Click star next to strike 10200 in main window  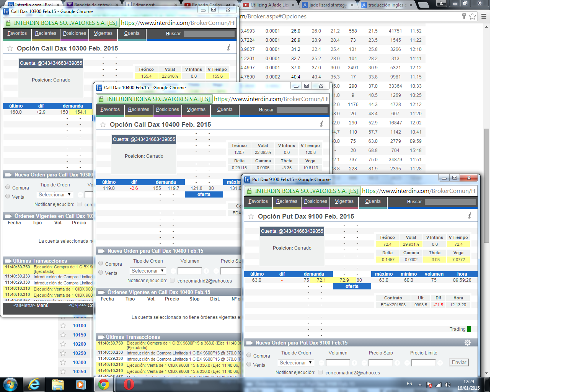tap(63, 344)
